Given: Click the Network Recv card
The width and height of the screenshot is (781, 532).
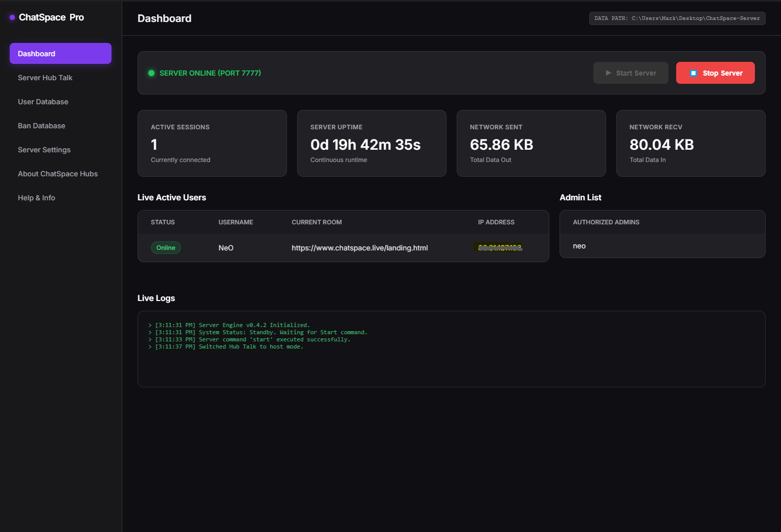Looking at the screenshot, I should 691,144.
